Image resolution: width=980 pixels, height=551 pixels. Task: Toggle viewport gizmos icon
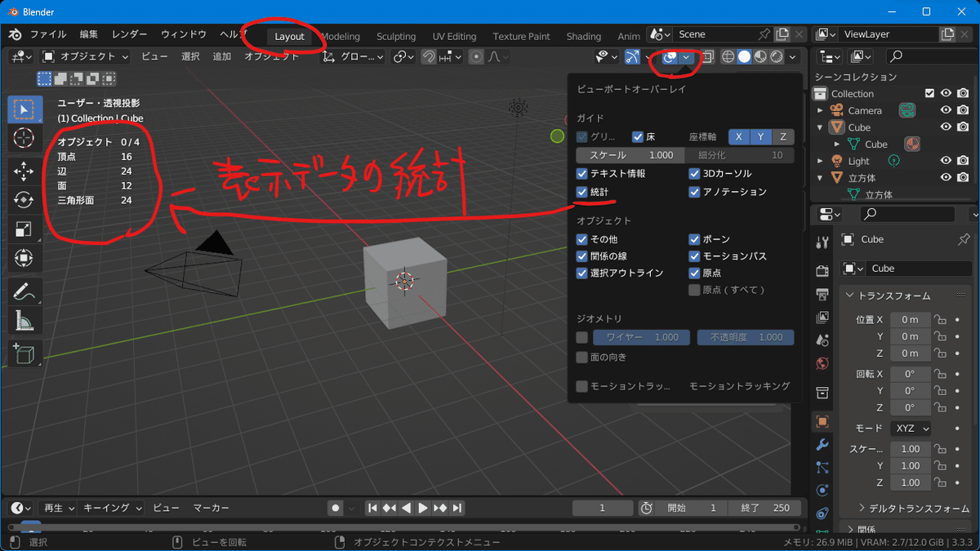(633, 56)
